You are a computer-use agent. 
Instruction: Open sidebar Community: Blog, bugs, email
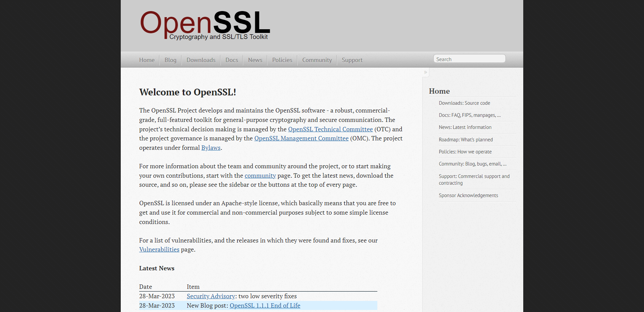click(473, 164)
